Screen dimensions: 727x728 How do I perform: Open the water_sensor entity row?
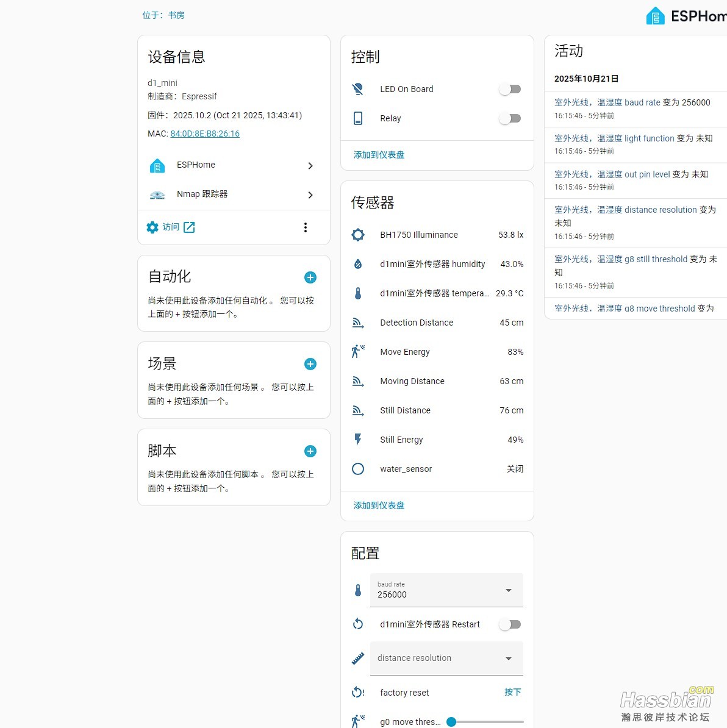click(437, 469)
